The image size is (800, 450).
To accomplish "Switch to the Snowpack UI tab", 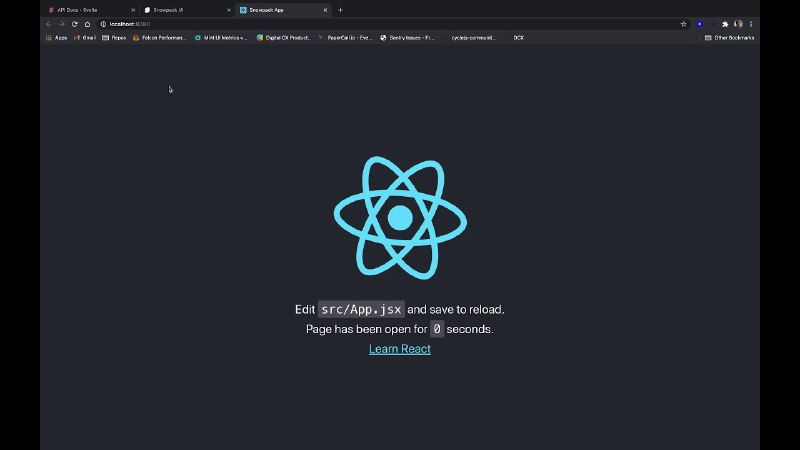I will 185,10.
